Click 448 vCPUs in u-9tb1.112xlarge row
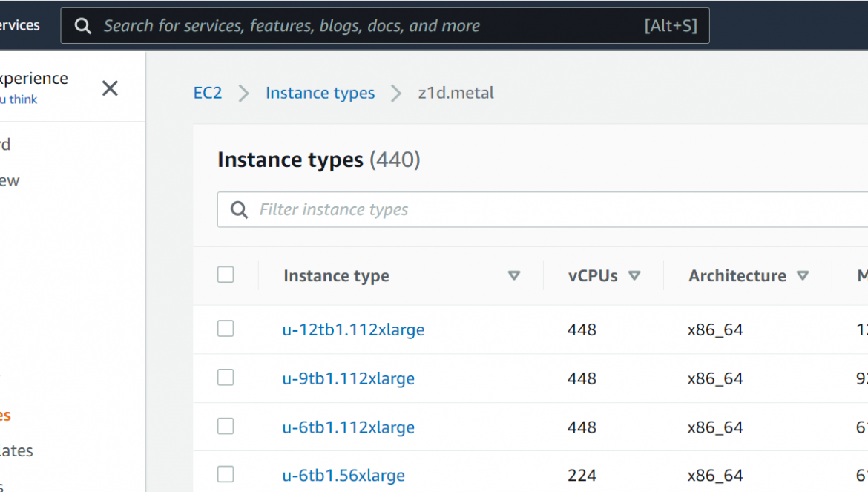868x492 pixels. [582, 378]
